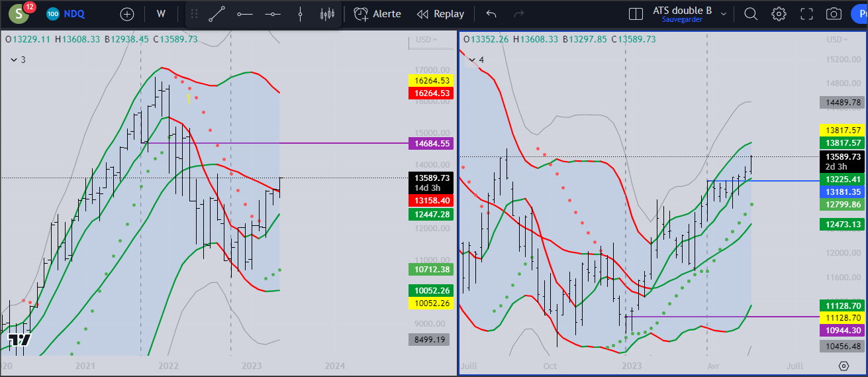Viewport: 868px width, 377px height.
Task: Select the purple 10944.30 horizontal line
Action: click(722, 317)
